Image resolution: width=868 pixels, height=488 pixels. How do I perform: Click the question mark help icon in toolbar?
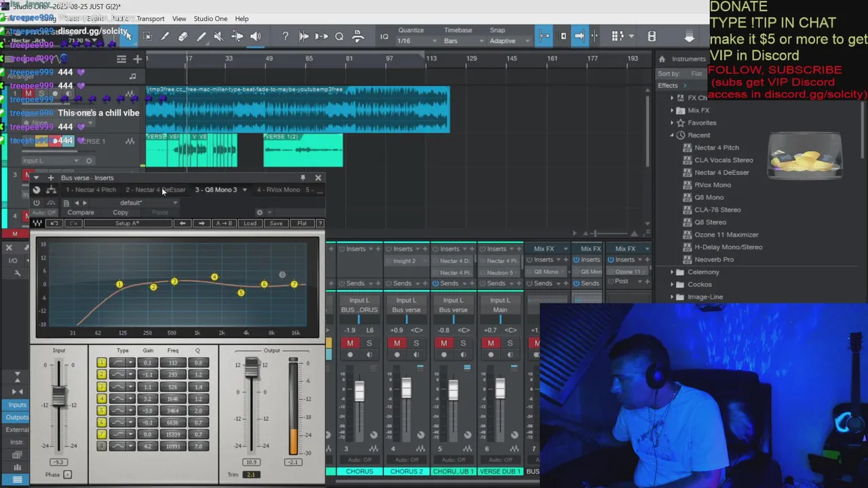[x=285, y=36]
